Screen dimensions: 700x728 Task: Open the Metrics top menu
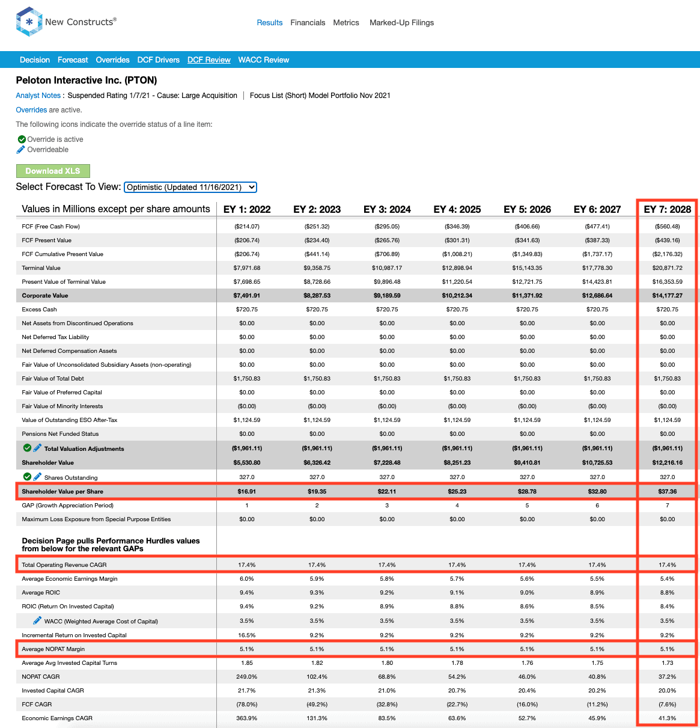[x=346, y=23]
